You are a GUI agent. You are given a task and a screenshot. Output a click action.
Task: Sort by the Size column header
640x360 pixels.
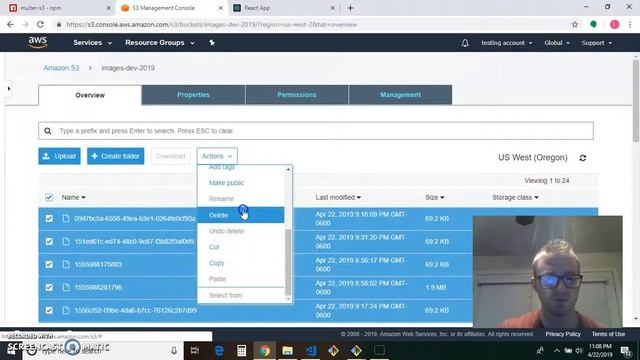pyautogui.click(x=434, y=197)
